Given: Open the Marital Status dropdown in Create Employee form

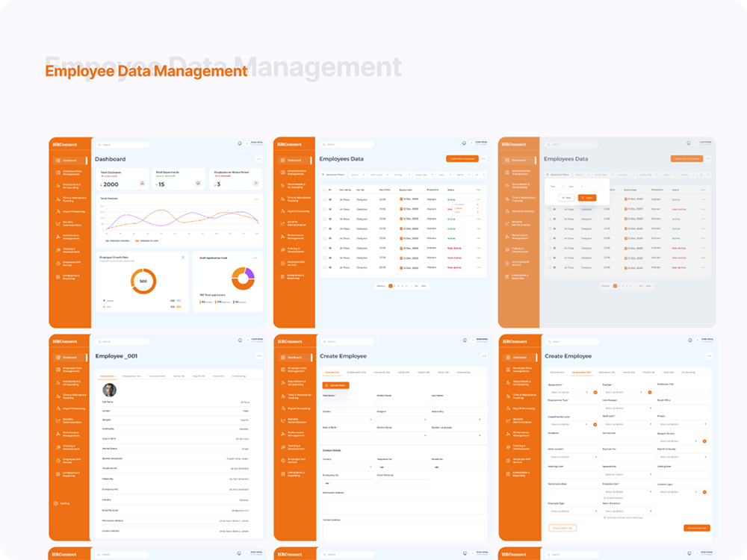Looking at the screenshot, I should [403, 436].
